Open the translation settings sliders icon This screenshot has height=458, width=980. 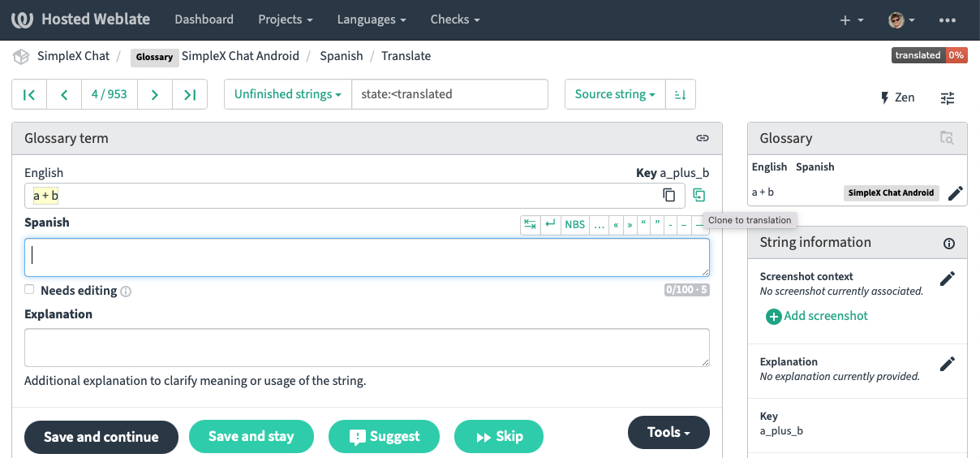pos(948,98)
